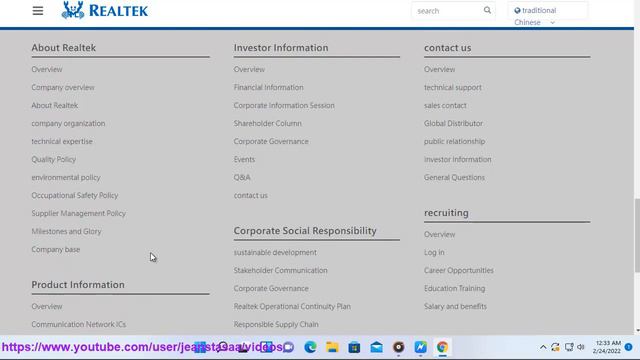Open Realtek Operational Continuity Plan
The image size is (640, 360).
click(292, 306)
